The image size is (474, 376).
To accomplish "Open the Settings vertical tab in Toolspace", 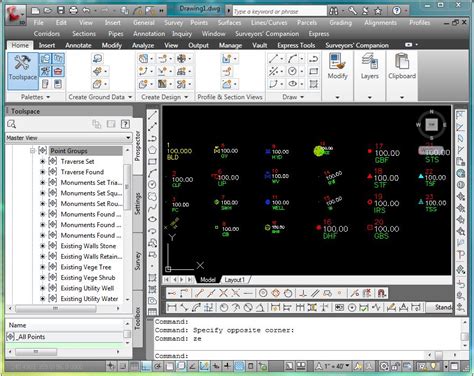I will (138, 203).
